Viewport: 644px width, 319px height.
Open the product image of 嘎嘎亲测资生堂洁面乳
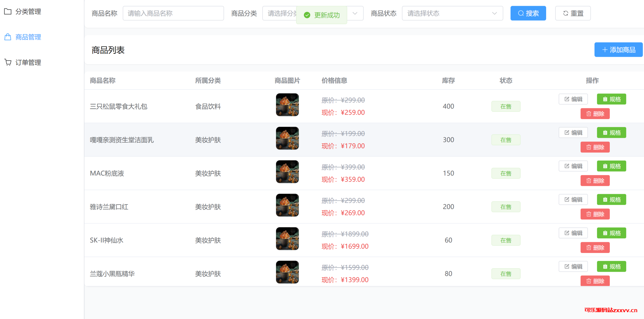point(287,138)
